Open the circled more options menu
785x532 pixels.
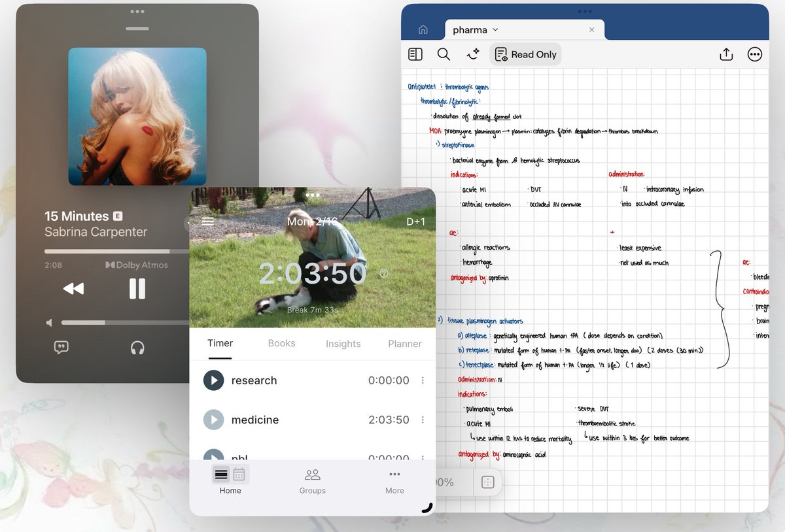(x=755, y=55)
